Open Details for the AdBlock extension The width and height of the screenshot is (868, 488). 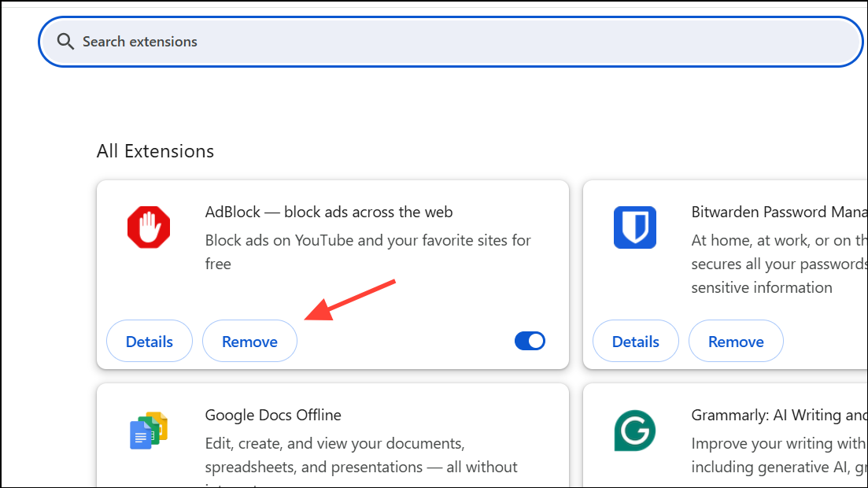(x=149, y=341)
